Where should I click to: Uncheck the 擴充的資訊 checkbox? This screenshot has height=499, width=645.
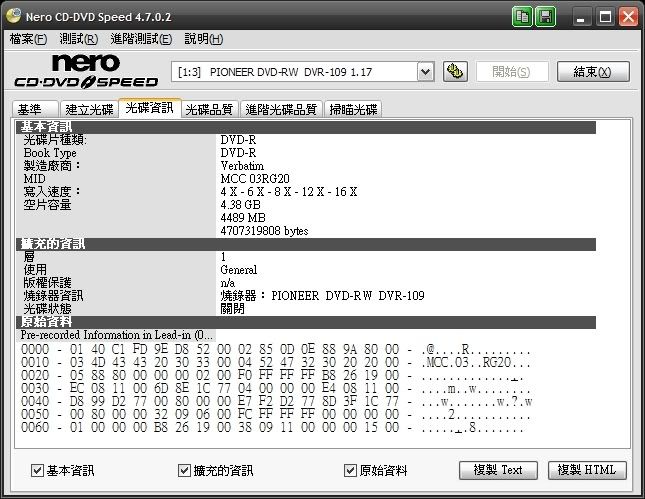[184, 470]
